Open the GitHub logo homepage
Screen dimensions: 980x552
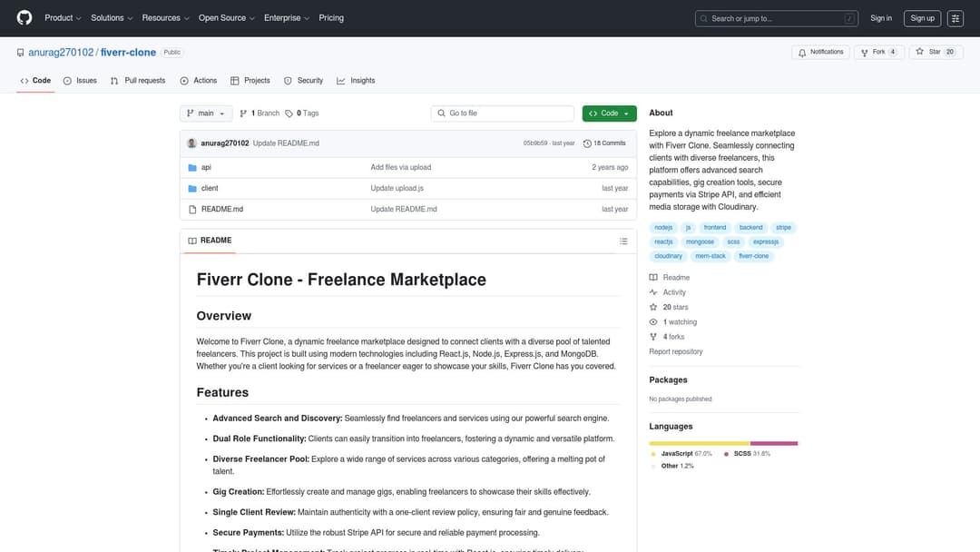click(x=24, y=18)
